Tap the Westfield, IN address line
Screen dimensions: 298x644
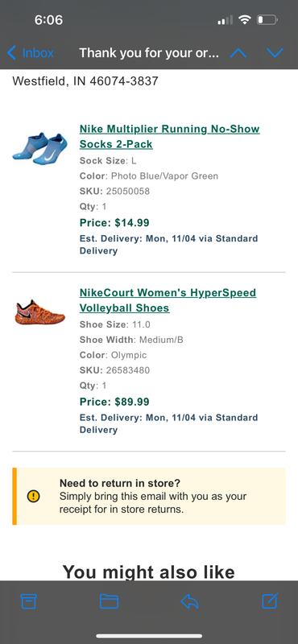pyautogui.click(x=85, y=81)
